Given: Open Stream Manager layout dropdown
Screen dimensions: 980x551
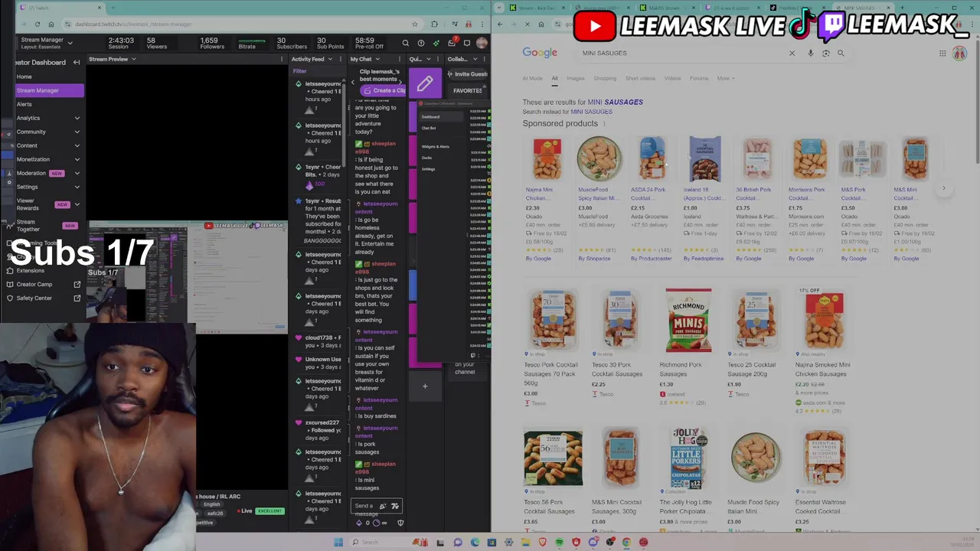Looking at the screenshot, I should tap(69, 44).
